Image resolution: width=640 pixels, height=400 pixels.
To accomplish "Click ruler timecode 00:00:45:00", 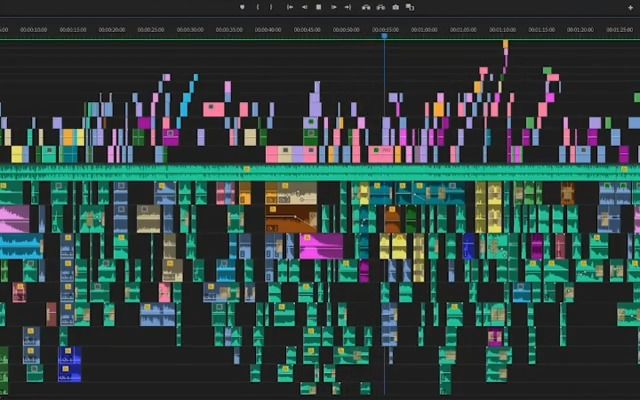I will 307,30.
